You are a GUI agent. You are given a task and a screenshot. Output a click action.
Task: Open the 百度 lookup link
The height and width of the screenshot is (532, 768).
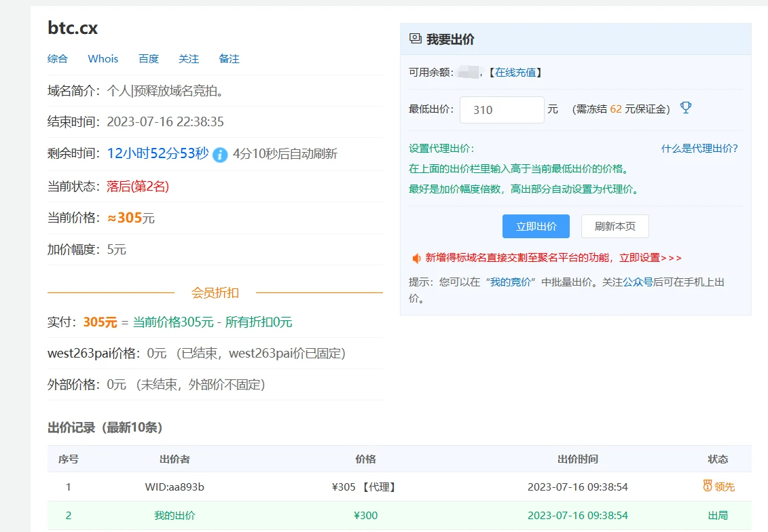tap(149, 59)
